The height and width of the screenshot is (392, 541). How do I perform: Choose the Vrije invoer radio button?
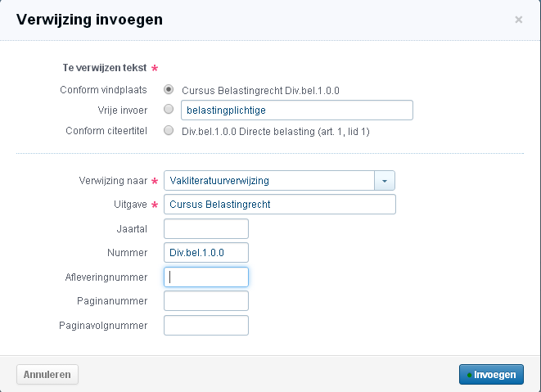point(169,109)
